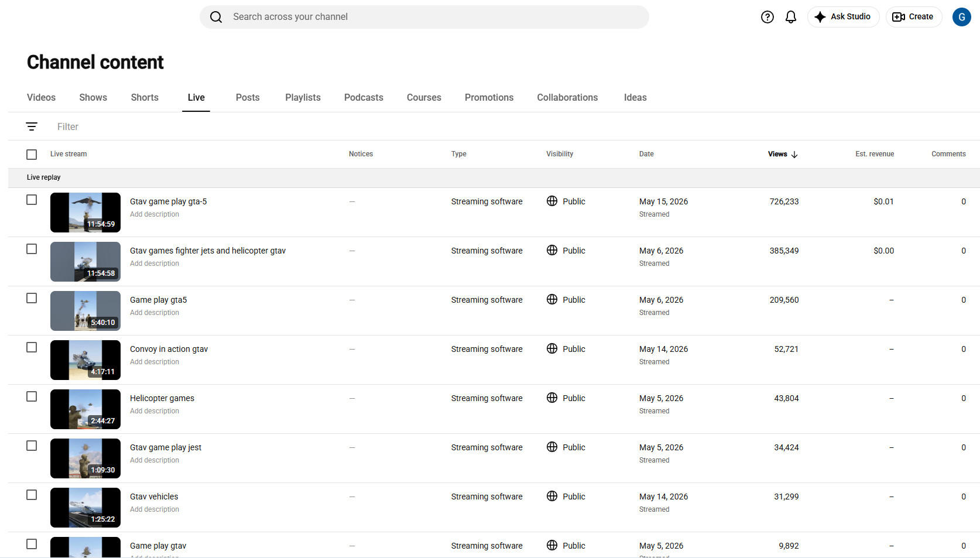Open the Public visibility dropdown for Gtav vehicles
980x558 pixels.
tap(566, 497)
